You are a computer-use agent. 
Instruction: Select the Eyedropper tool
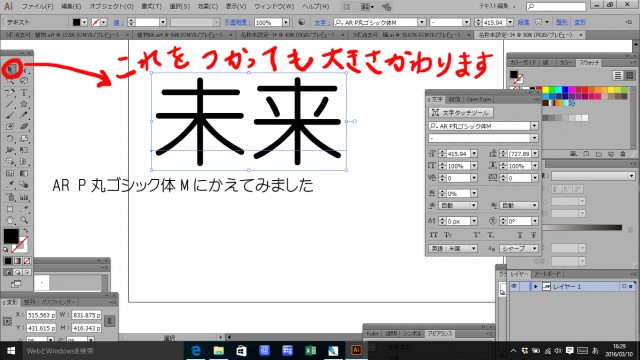pyautogui.click(x=10, y=185)
